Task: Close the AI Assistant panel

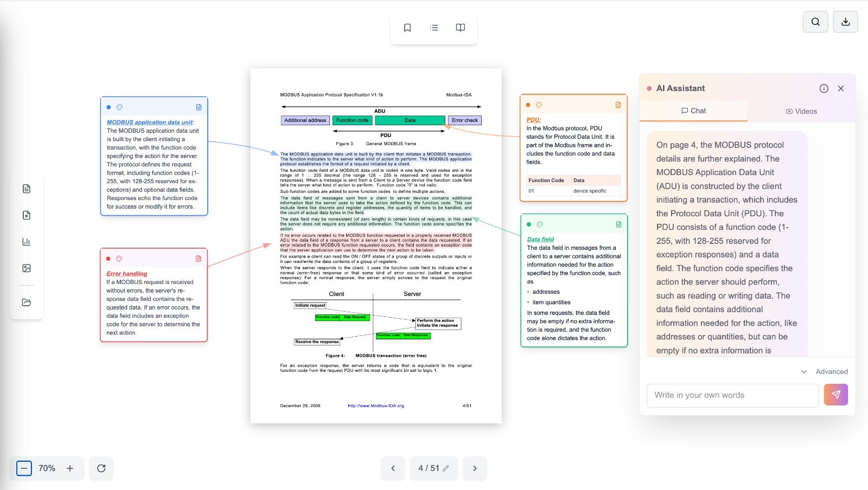Action: (841, 88)
